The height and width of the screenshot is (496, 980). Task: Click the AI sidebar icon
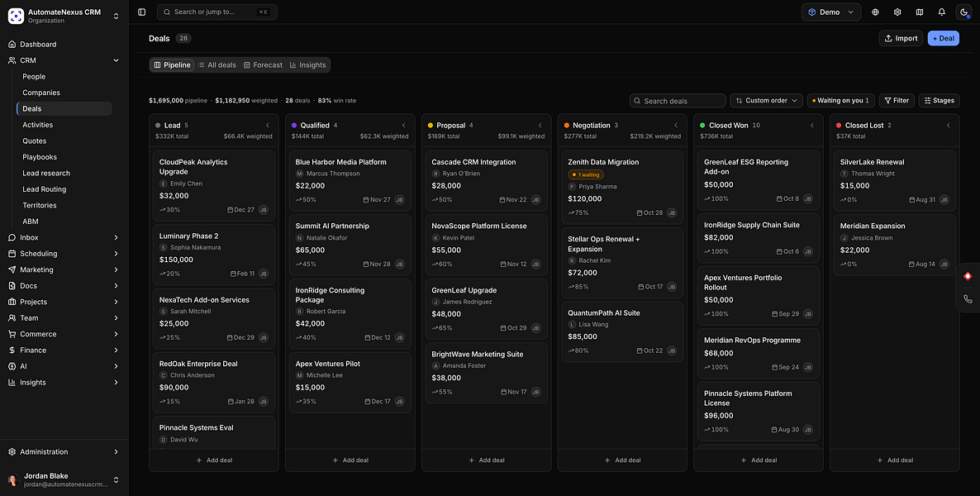[x=12, y=366]
